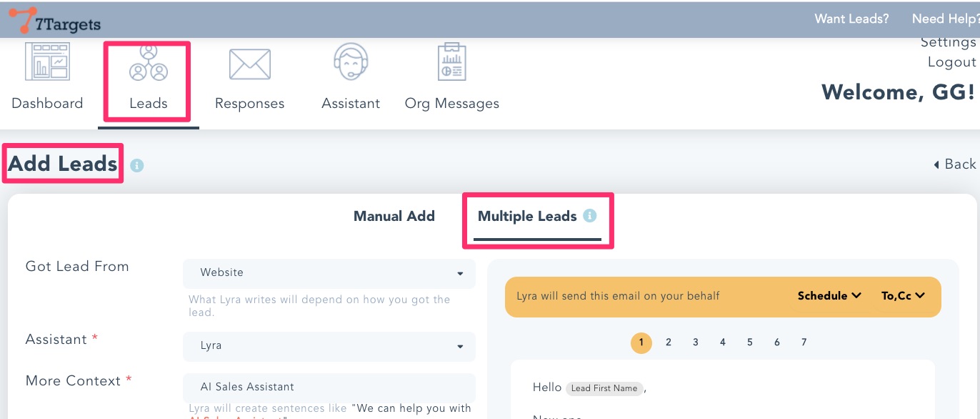
Task: Click the Logout link
Action: point(951,62)
